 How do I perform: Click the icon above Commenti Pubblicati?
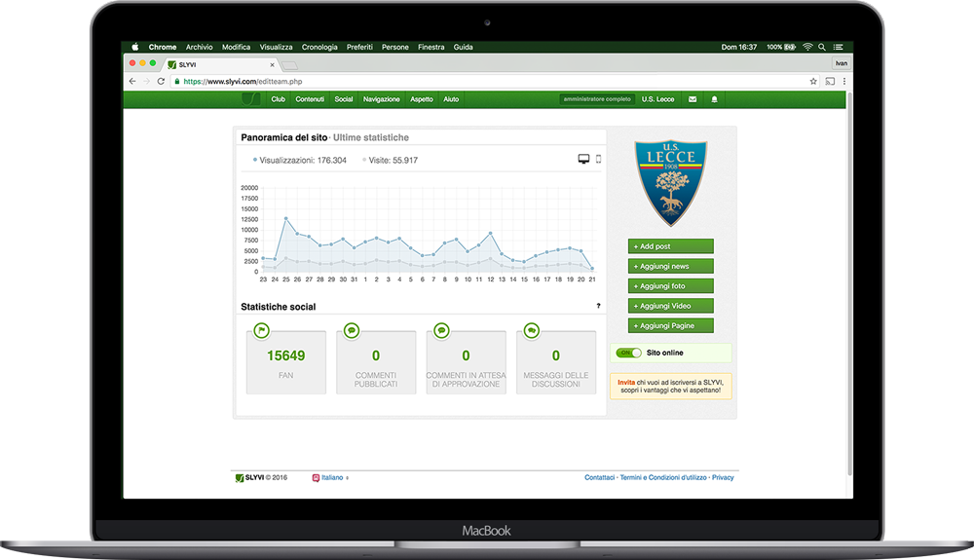[352, 331]
